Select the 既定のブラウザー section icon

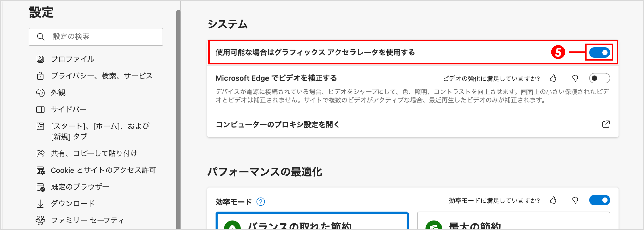[x=40, y=187]
